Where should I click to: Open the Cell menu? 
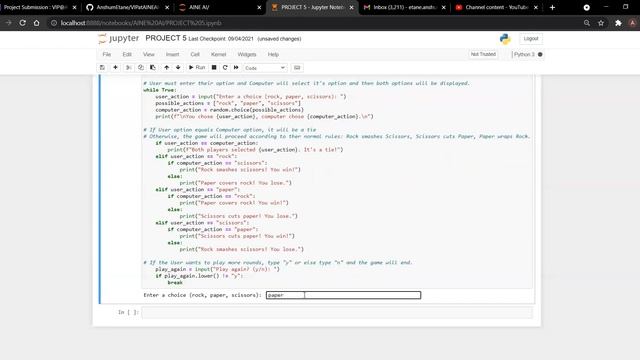pyautogui.click(x=195, y=54)
